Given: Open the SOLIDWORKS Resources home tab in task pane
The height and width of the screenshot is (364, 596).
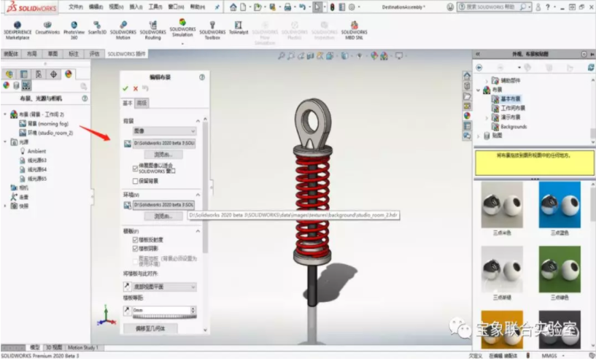Looking at the screenshot, I should coord(467,76).
